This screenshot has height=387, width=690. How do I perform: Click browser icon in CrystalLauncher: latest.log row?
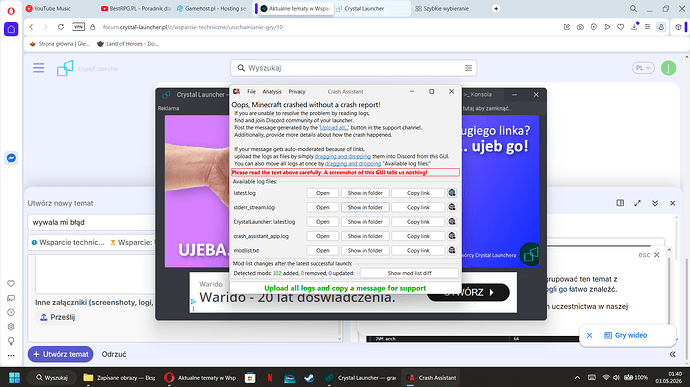click(452, 222)
